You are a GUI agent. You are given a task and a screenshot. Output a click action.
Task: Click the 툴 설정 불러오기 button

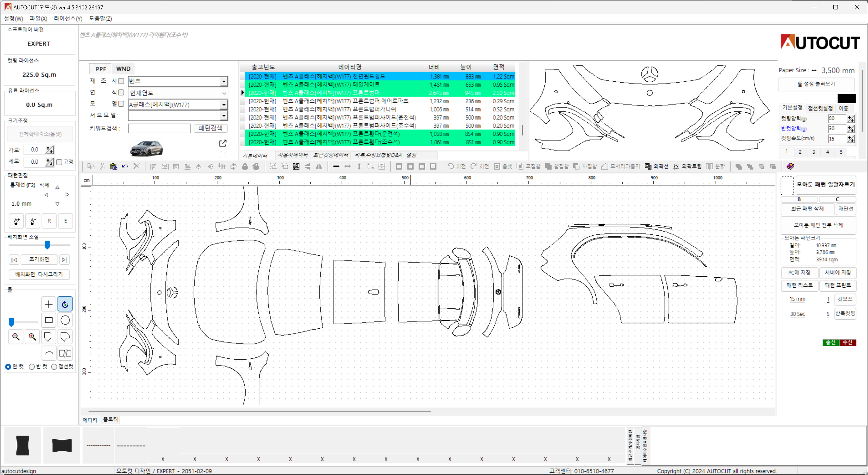coord(816,84)
